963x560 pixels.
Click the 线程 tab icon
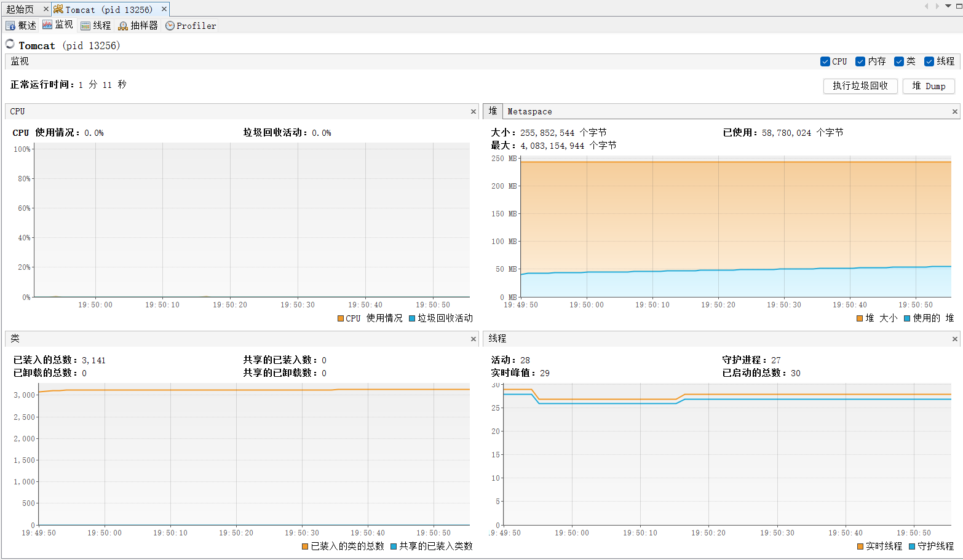point(85,26)
